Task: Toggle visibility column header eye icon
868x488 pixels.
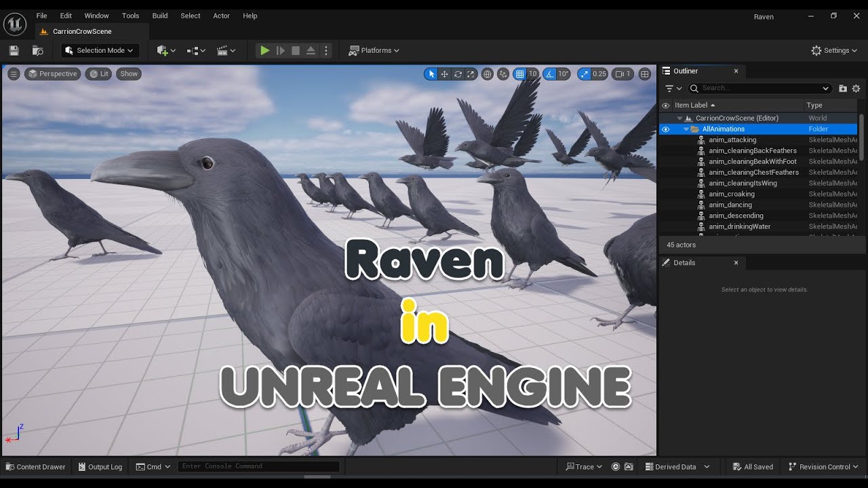Action: pos(665,106)
